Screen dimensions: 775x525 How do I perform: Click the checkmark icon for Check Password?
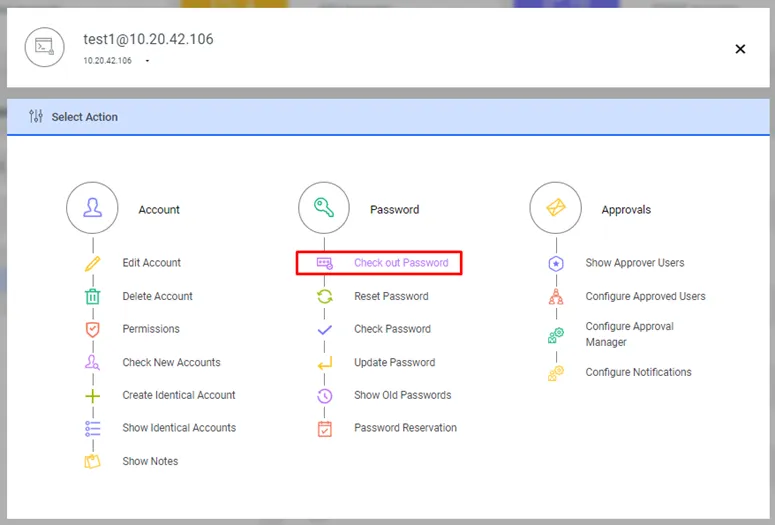pyautogui.click(x=325, y=329)
